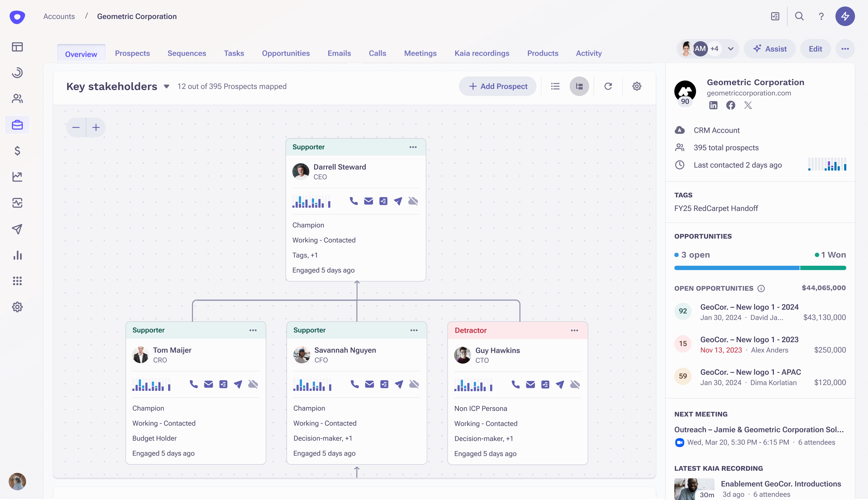
Task: Go to the Opportunities tab
Action: pyautogui.click(x=286, y=53)
